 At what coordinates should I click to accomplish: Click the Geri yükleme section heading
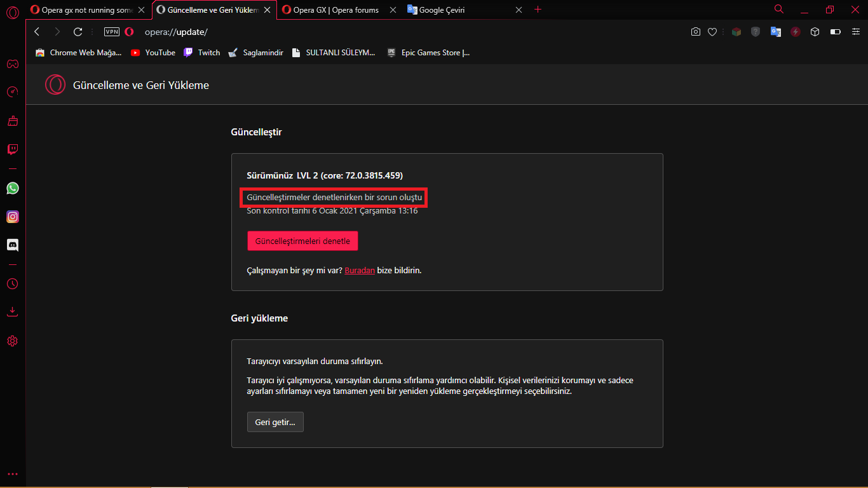coord(259,318)
